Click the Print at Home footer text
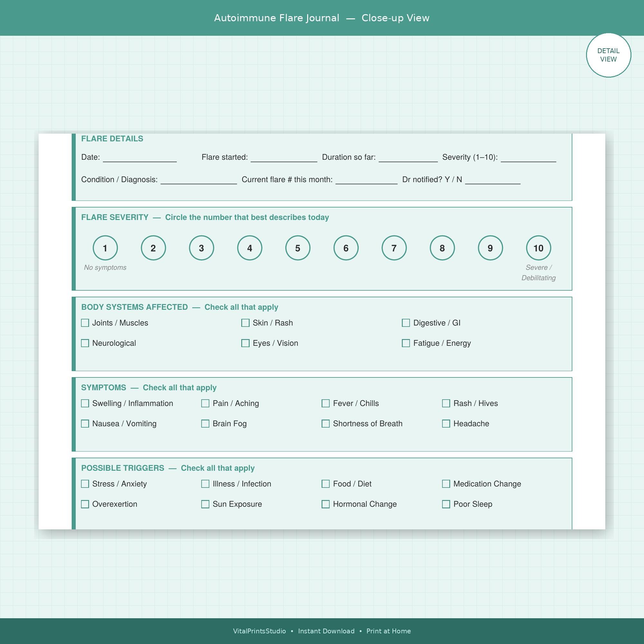 coord(389,631)
